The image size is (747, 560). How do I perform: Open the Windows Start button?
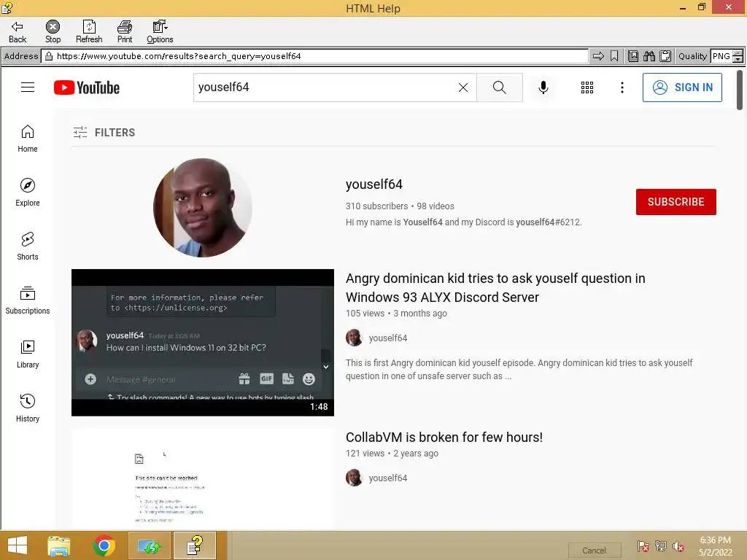click(x=18, y=545)
